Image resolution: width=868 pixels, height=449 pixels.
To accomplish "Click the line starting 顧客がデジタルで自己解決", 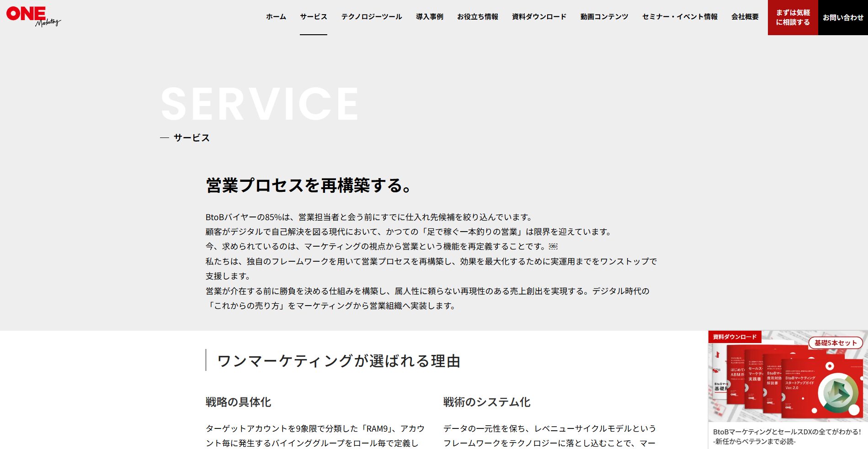I will tap(410, 232).
